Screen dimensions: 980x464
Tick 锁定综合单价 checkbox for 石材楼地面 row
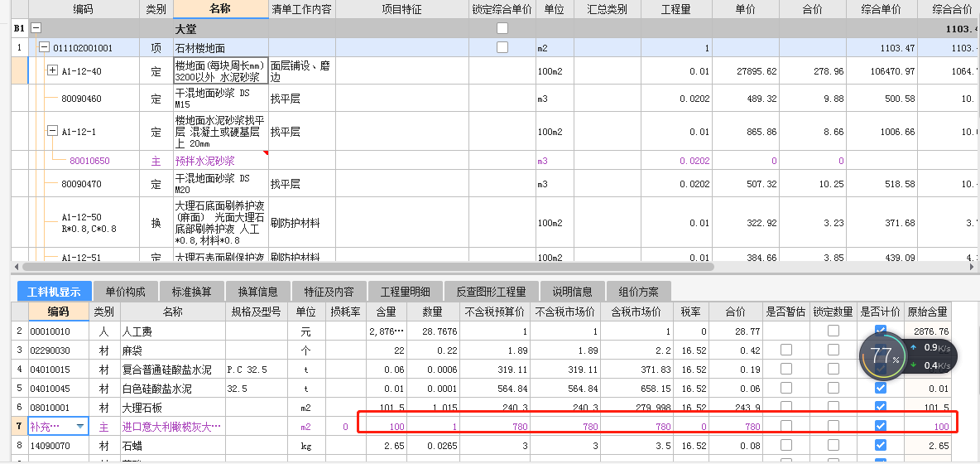[502, 47]
